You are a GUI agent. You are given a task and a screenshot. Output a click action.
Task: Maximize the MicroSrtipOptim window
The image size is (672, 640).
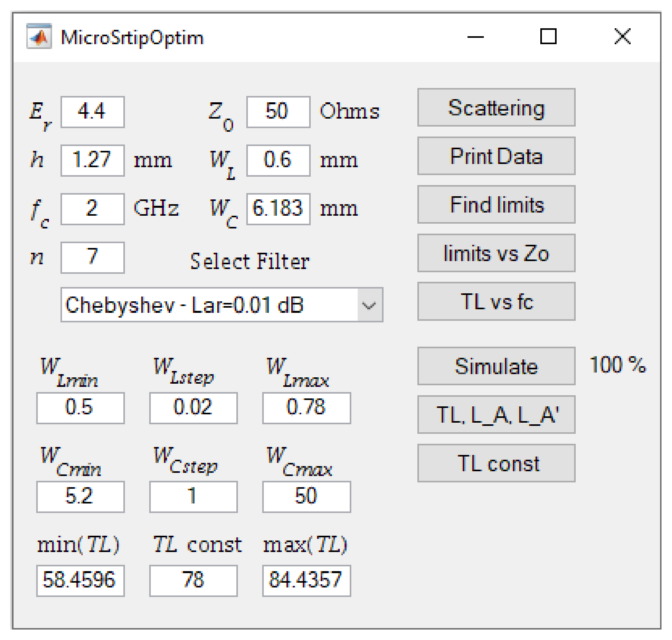548,37
